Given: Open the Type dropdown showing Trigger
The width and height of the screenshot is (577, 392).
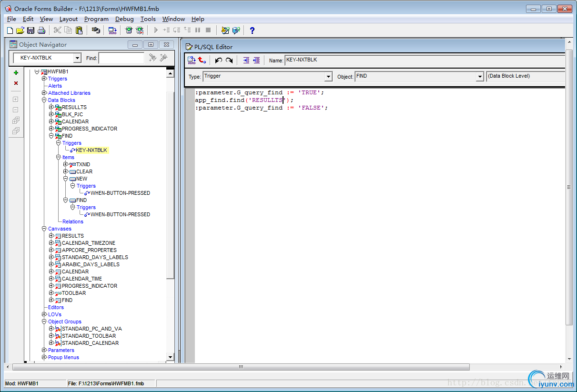Looking at the screenshot, I should pos(328,77).
